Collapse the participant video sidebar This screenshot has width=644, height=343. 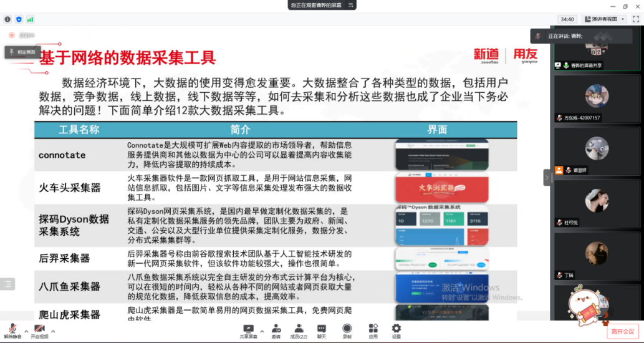tap(547, 178)
